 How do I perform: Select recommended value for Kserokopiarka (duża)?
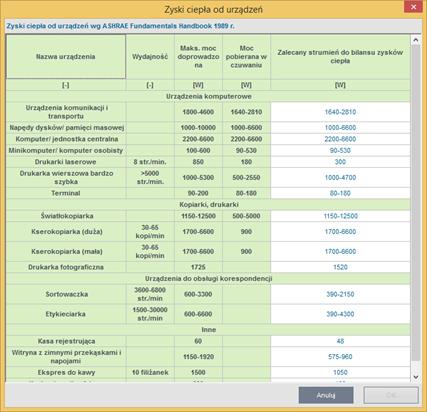click(x=340, y=232)
